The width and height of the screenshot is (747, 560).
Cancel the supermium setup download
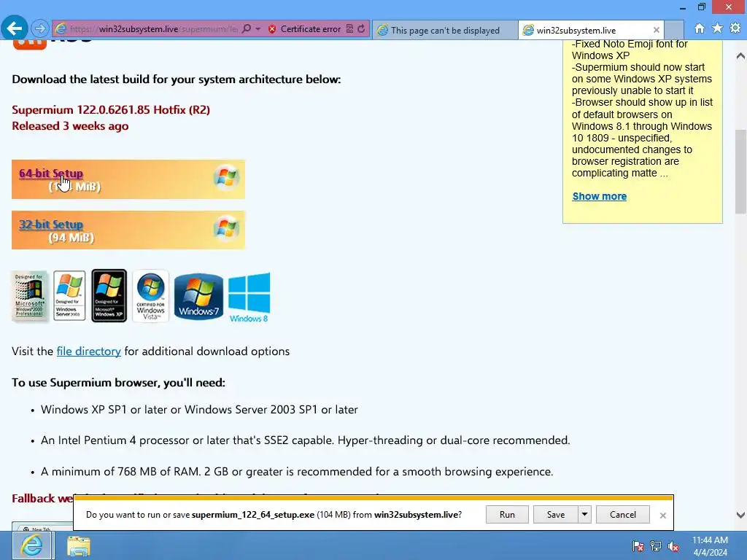[623, 514]
